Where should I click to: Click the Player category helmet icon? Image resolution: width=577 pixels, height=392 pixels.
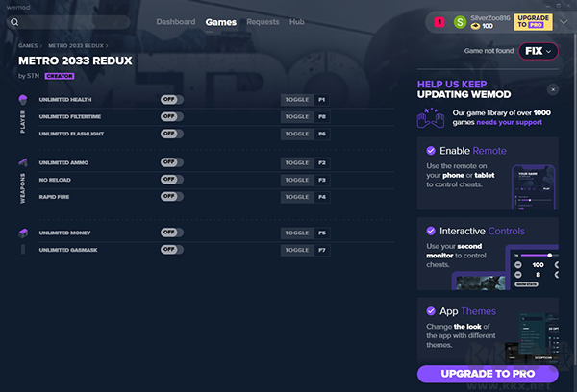23,99
